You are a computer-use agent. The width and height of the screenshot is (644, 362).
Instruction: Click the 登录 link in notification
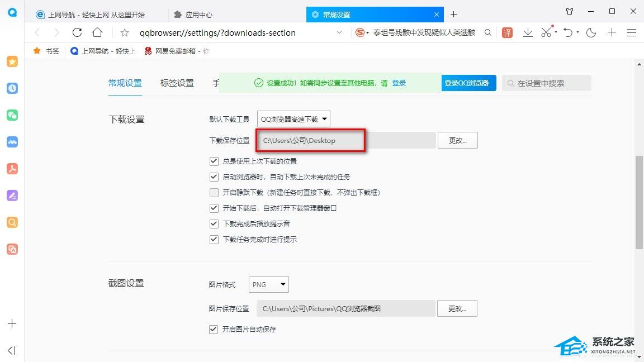pyautogui.click(x=399, y=83)
